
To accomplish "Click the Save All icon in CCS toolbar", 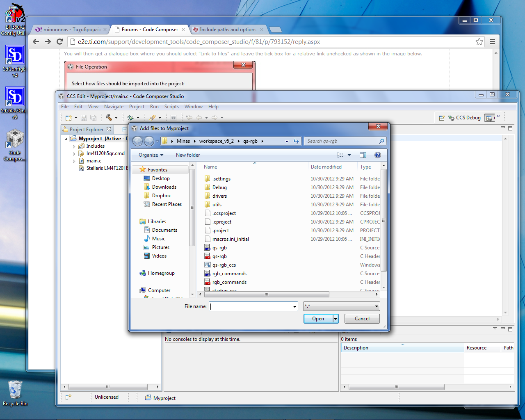I will [93, 118].
